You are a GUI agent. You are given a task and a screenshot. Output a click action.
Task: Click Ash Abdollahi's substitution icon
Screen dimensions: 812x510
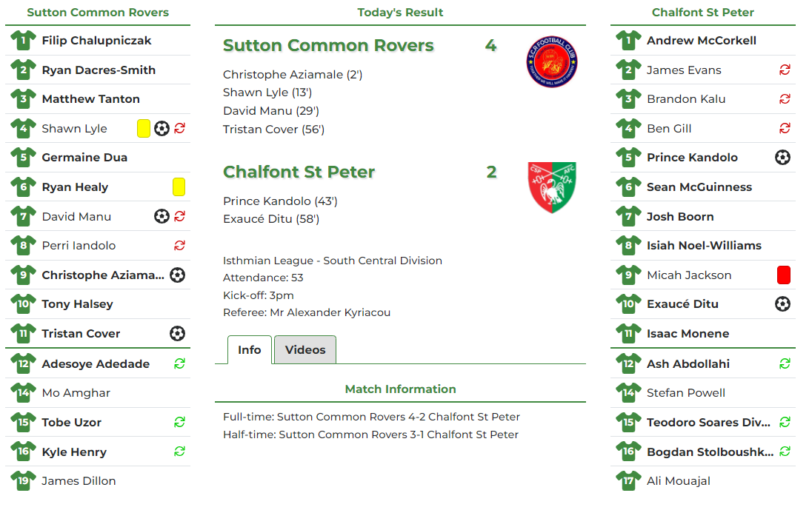pyautogui.click(x=784, y=363)
